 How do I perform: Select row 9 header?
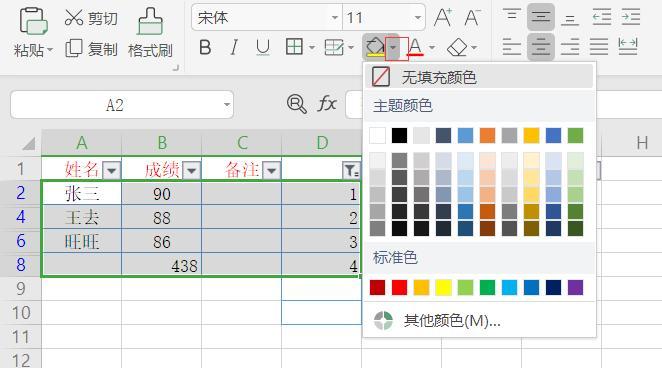[x=21, y=289]
